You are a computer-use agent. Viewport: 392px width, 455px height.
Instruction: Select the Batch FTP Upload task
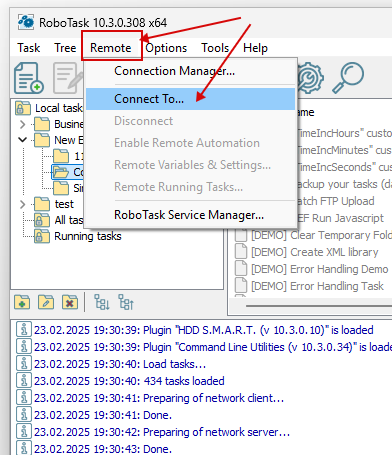(x=335, y=201)
